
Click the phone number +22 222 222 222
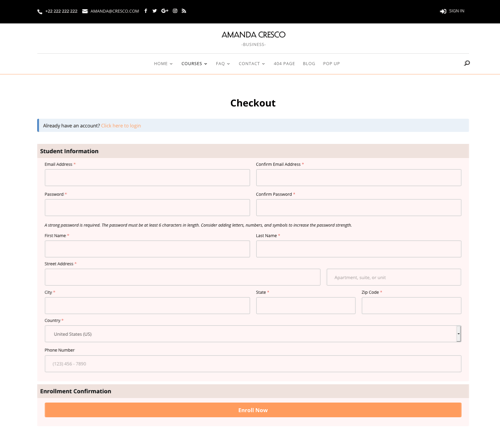click(x=61, y=11)
